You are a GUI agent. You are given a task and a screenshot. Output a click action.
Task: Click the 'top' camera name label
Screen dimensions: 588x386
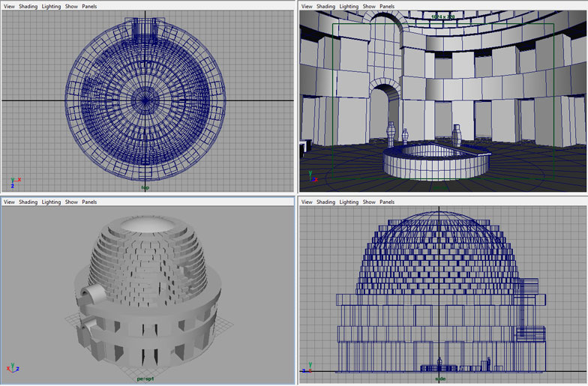pos(145,187)
